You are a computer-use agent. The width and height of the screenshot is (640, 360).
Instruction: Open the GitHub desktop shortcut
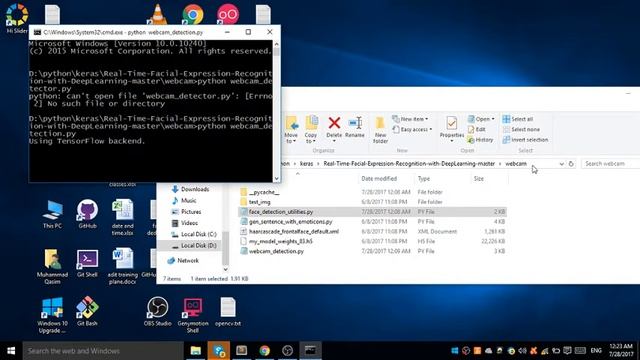click(87, 214)
